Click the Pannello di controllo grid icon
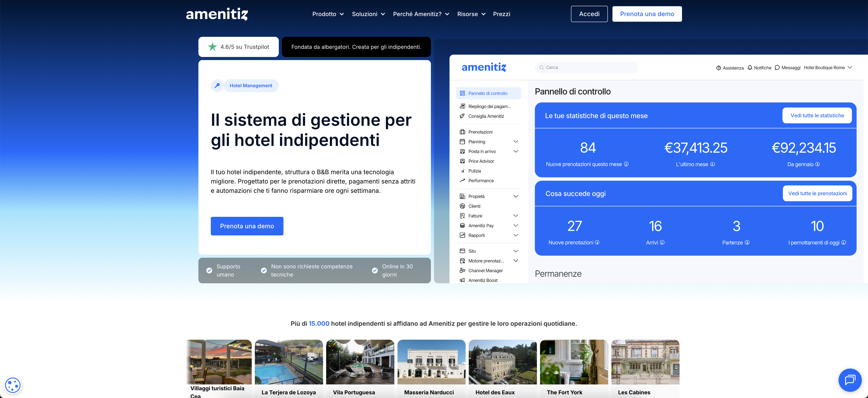The image size is (868, 398). click(x=462, y=93)
